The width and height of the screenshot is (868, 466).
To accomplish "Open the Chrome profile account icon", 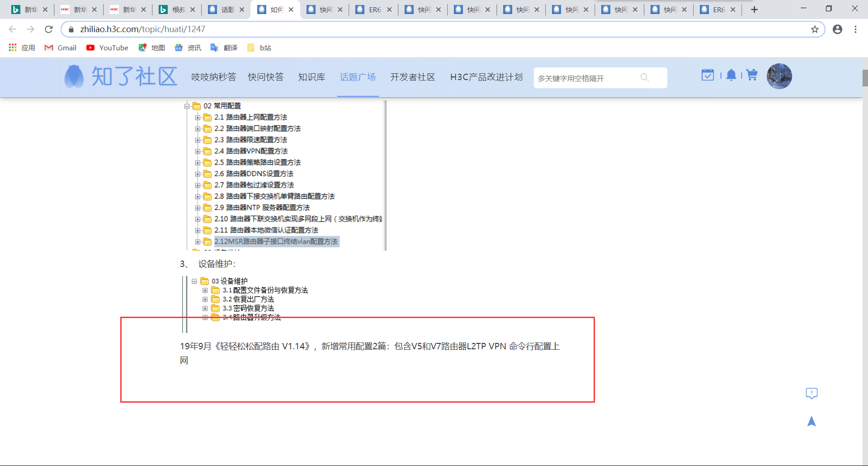I will 837,29.
